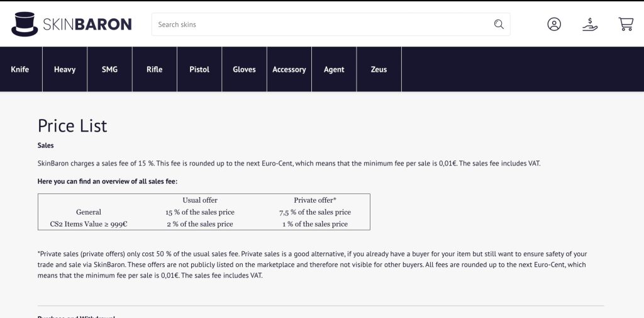Go to the SMG category

pos(109,69)
